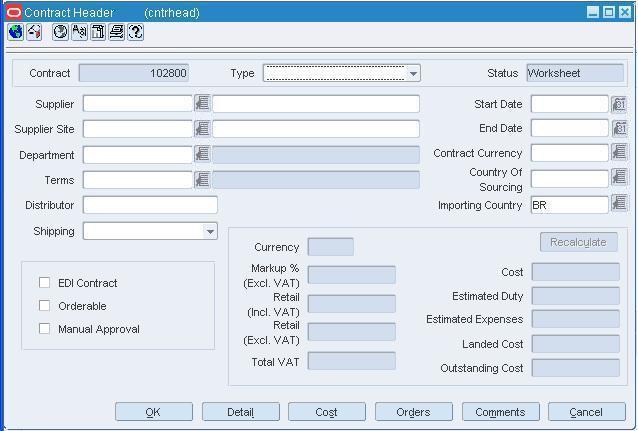Click the Contract number field 102800

point(133,73)
